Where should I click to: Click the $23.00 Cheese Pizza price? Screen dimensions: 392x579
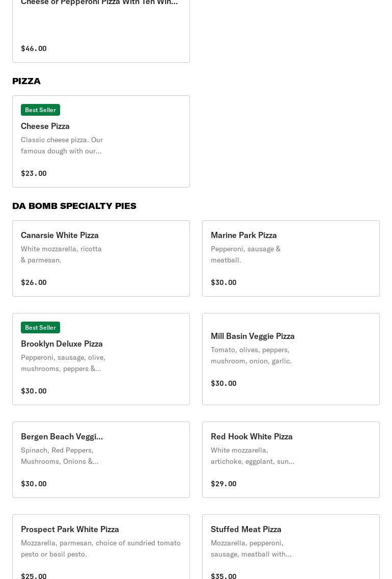tap(34, 173)
